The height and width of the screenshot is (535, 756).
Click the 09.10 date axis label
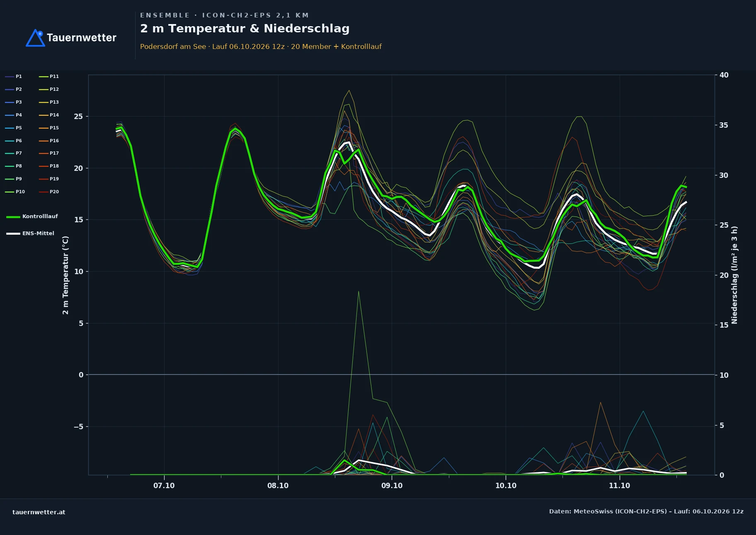(x=392, y=486)
